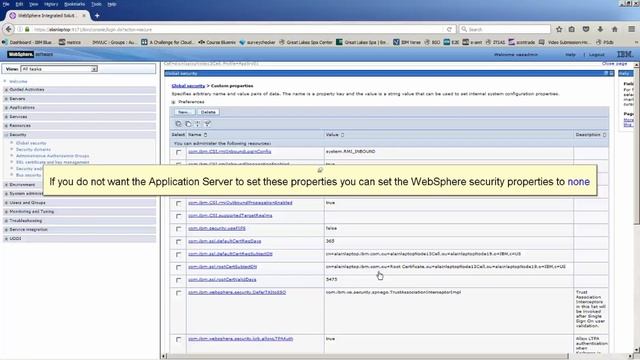Open the Bookmarks menu

click(x=74, y=4)
